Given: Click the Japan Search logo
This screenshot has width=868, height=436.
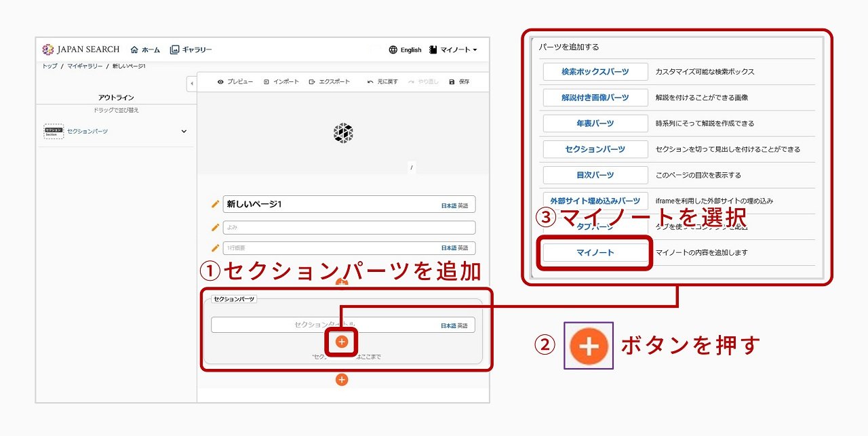Looking at the screenshot, I should click(x=80, y=49).
